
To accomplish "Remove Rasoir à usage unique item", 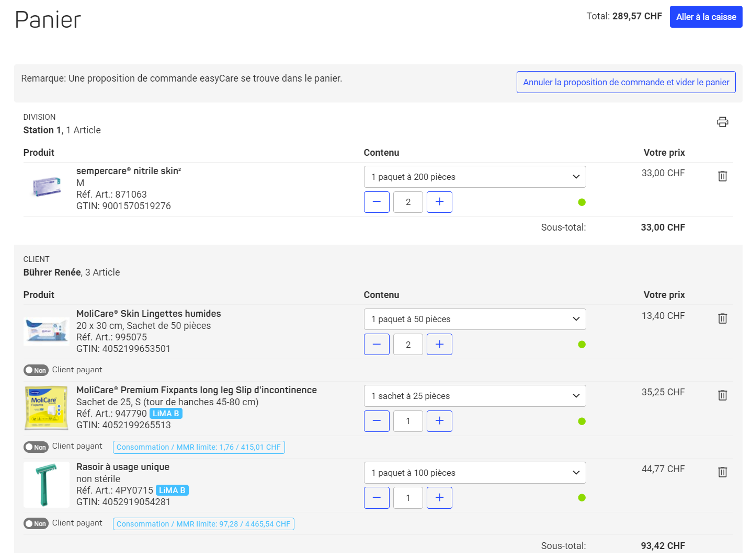I will click(x=722, y=472).
